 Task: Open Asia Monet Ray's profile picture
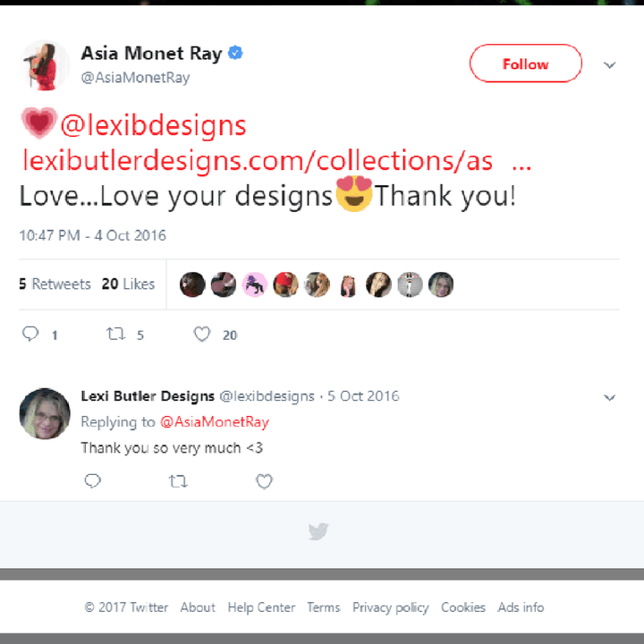tap(45, 64)
